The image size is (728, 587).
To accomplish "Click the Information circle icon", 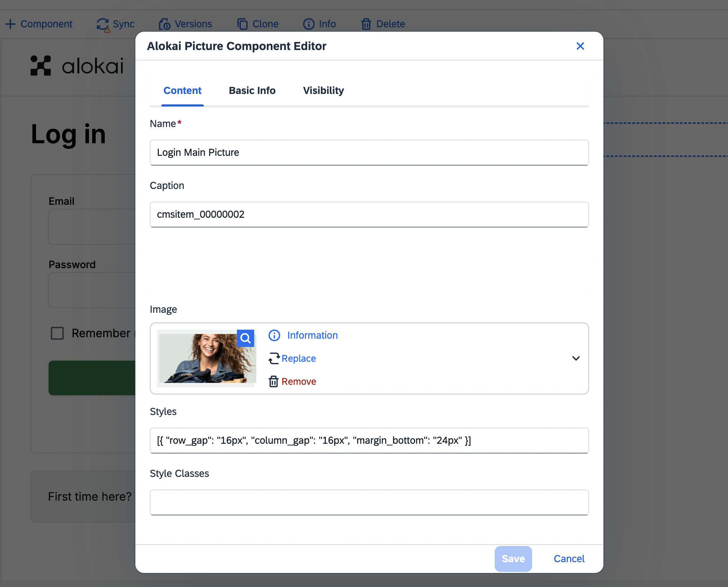I will (x=274, y=335).
